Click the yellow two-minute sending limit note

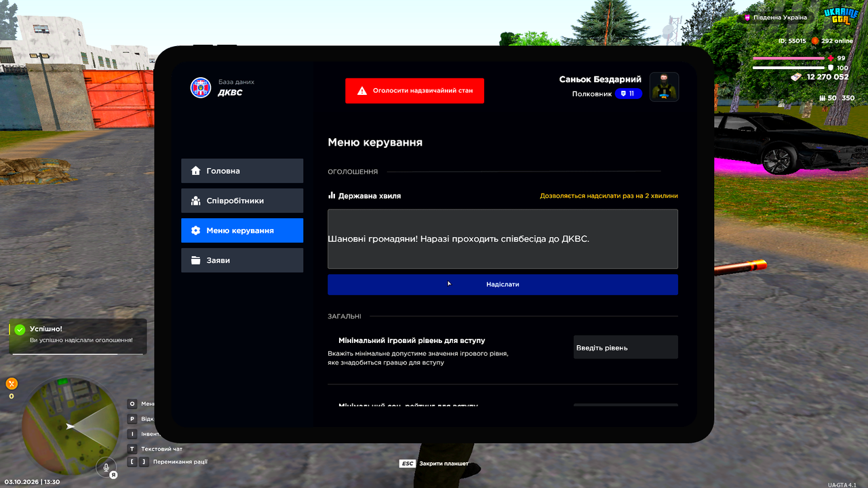[x=609, y=196]
